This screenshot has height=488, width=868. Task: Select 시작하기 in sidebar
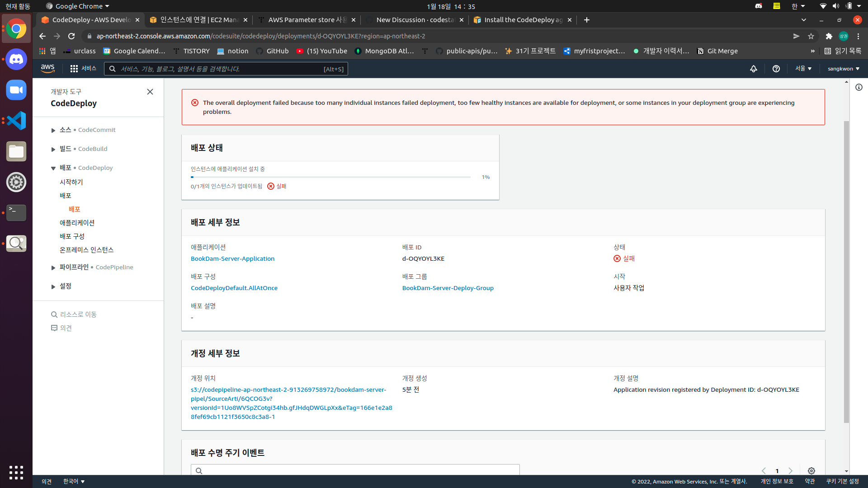point(71,182)
